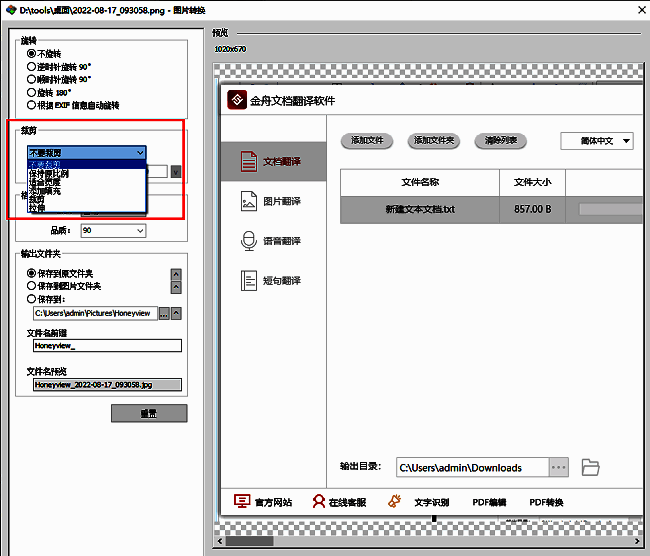Click the 添加文件 button

(x=367, y=141)
